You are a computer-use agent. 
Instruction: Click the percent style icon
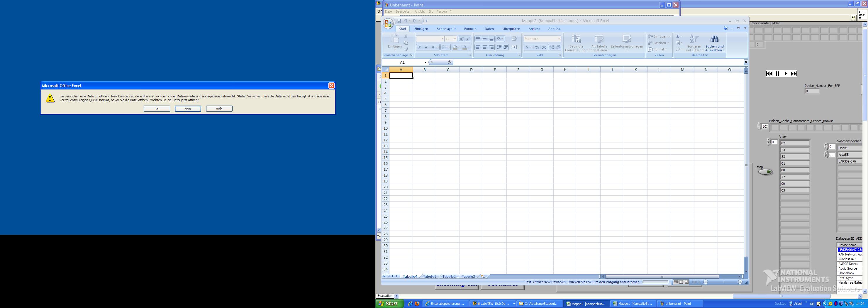pyautogui.click(x=537, y=48)
